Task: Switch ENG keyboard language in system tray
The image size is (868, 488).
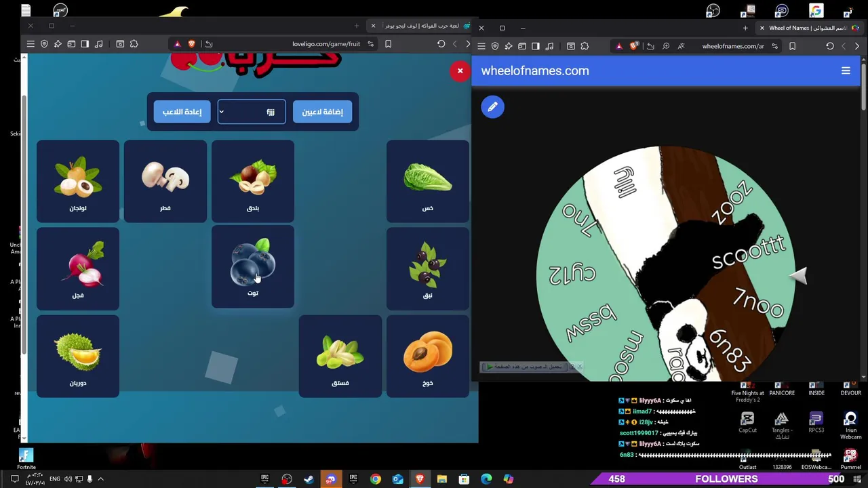Action: 55,479
